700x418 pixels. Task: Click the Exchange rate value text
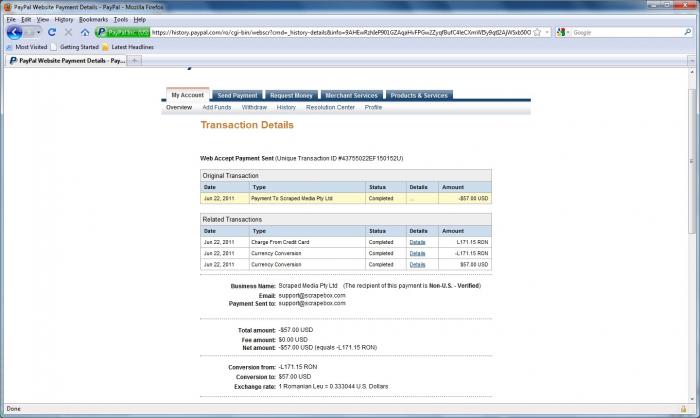[333, 386]
